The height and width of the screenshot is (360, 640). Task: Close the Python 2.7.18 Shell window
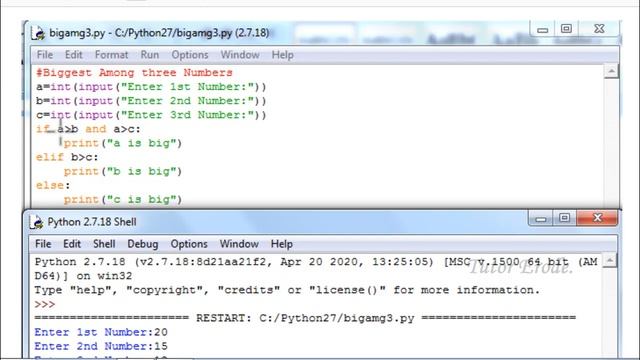pos(597,218)
